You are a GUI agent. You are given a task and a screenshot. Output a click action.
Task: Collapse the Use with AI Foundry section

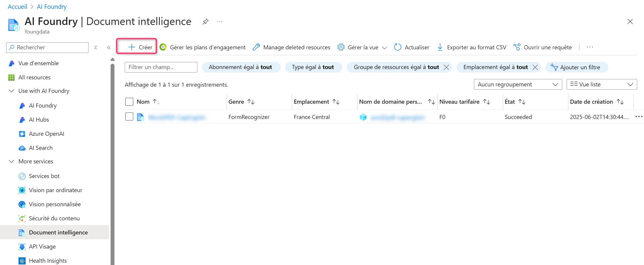(12, 91)
